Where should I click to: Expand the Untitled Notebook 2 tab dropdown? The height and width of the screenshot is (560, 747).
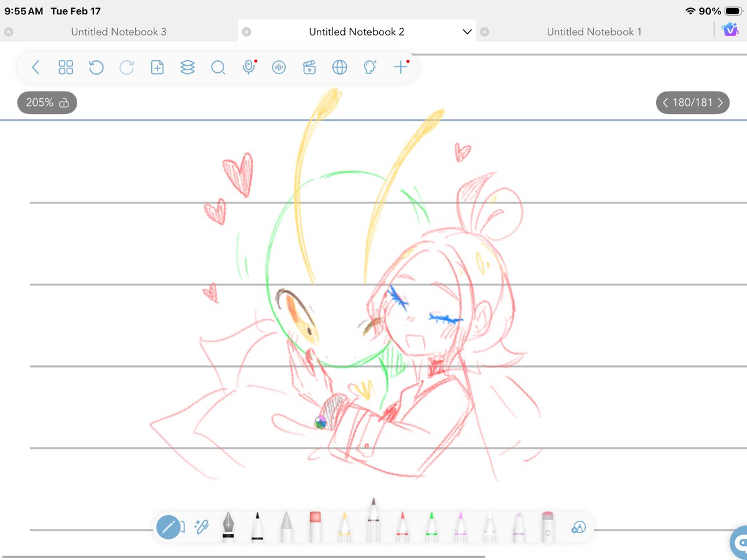pyautogui.click(x=467, y=32)
